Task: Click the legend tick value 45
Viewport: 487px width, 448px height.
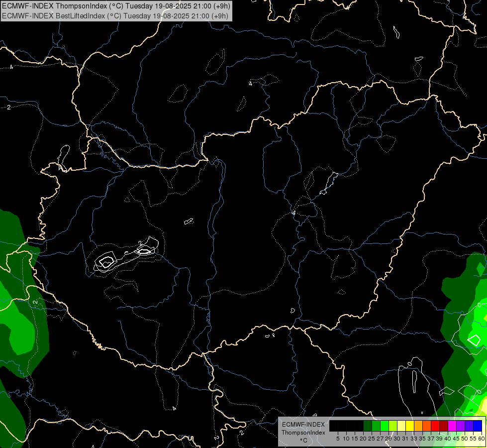Action: click(x=456, y=439)
